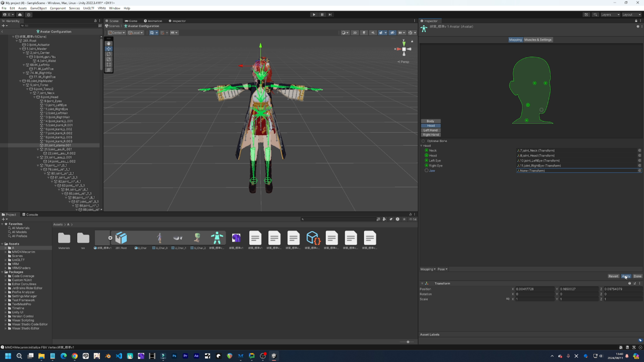Select the Rect tool in the Scene toolbar
The width and height of the screenshot is (644, 362).
109,65
